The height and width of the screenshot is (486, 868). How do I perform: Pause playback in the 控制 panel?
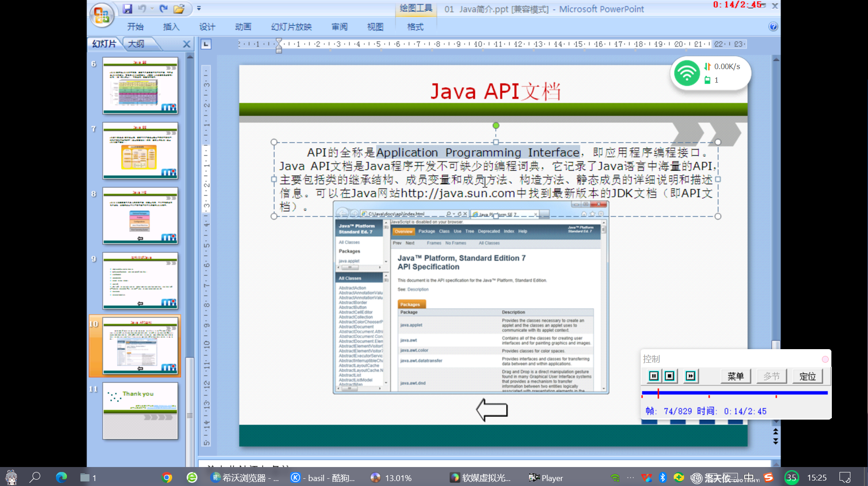[653, 376]
